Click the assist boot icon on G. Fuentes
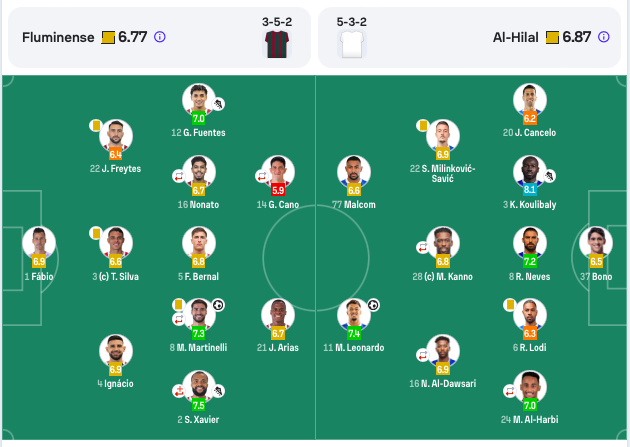 (x=218, y=103)
